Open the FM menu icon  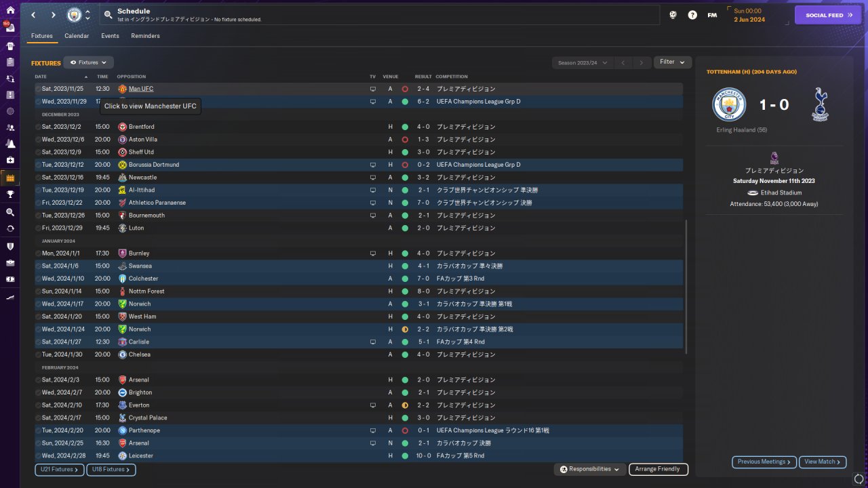pyautogui.click(x=712, y=15)
